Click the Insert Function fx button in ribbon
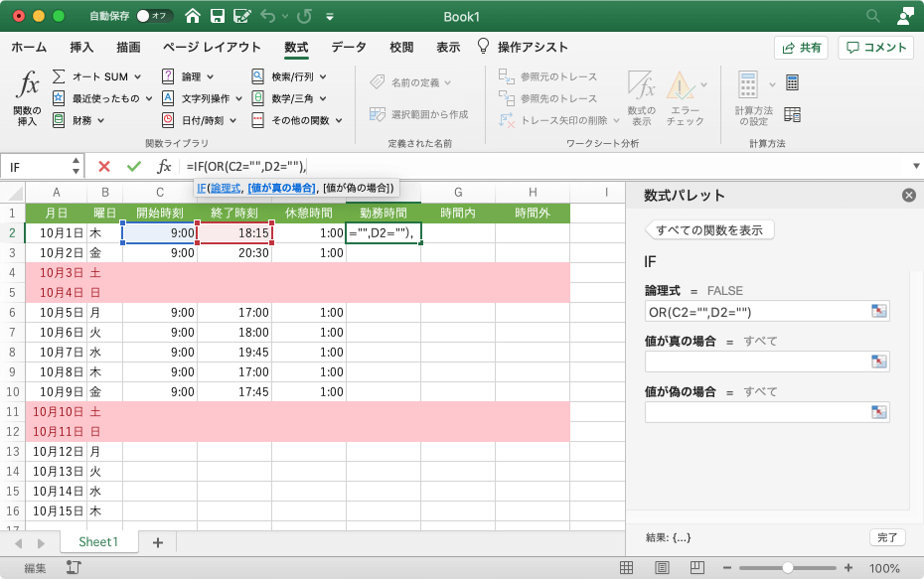 coord(27,97)
